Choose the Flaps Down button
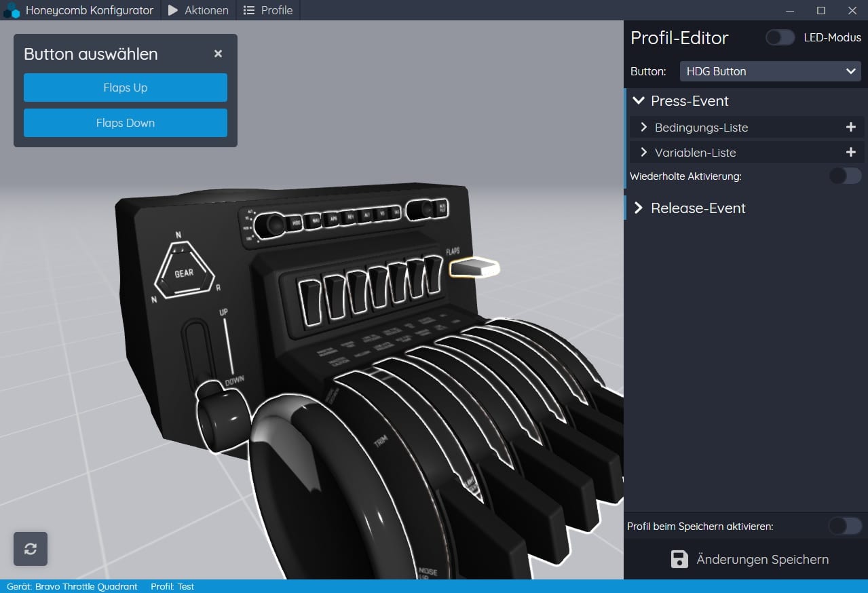This screenshot has height=593, width=868. (126, 123)
